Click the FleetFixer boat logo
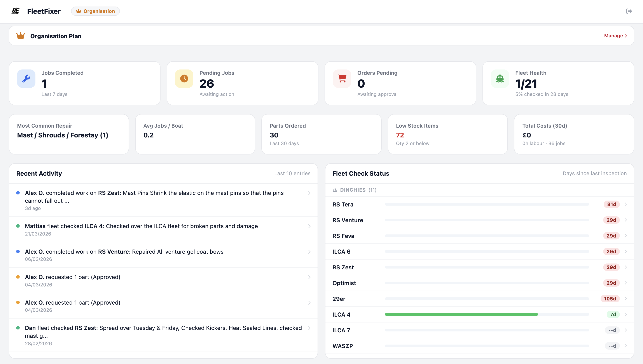 [16, 11]
